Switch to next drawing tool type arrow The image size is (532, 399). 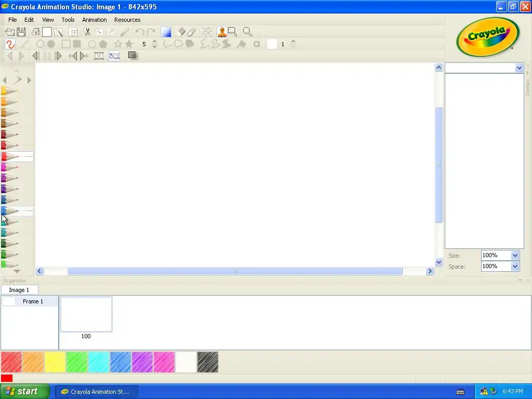(29, 81)
